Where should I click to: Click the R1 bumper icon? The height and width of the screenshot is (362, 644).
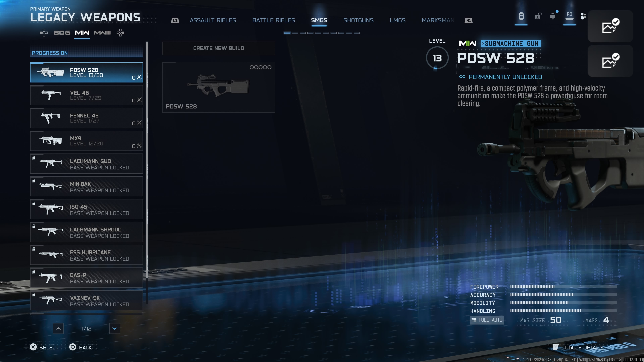(469, 20)
